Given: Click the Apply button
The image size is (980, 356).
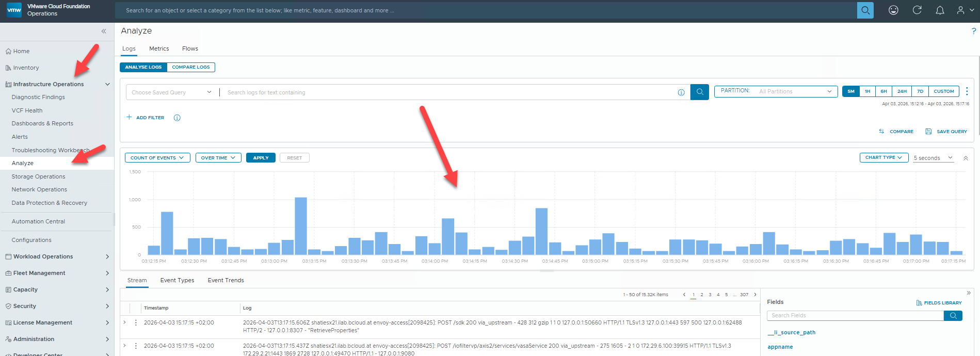Looking at the screenshot, I should 261,158.
